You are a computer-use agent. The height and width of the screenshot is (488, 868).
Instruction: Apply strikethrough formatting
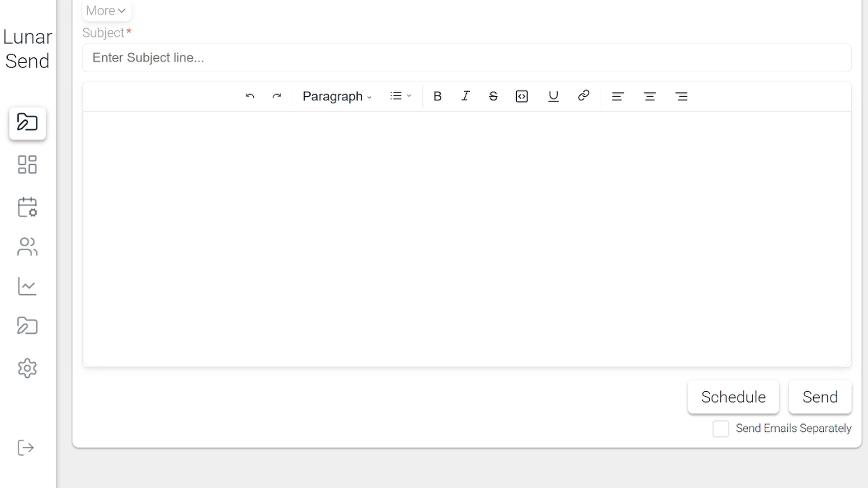click(x=493, y=96)
